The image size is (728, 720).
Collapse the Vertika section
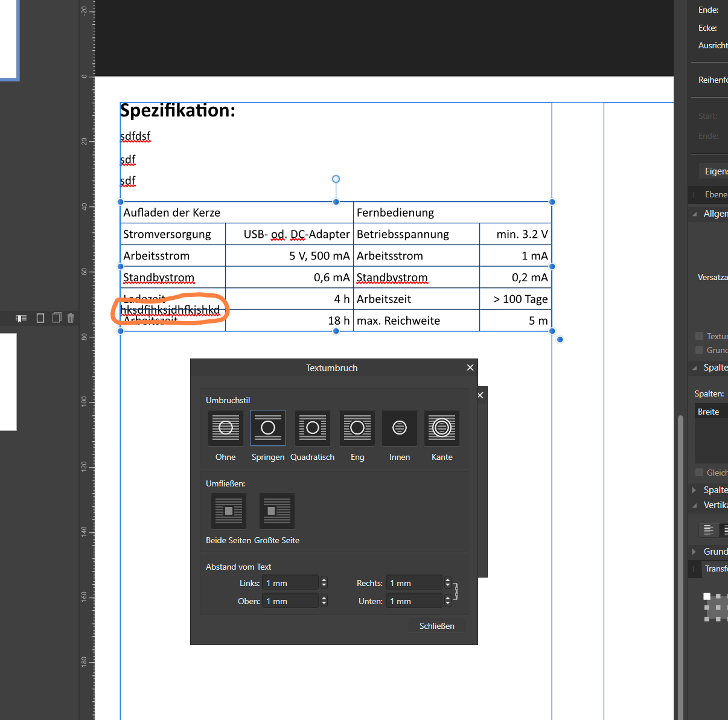694,505
